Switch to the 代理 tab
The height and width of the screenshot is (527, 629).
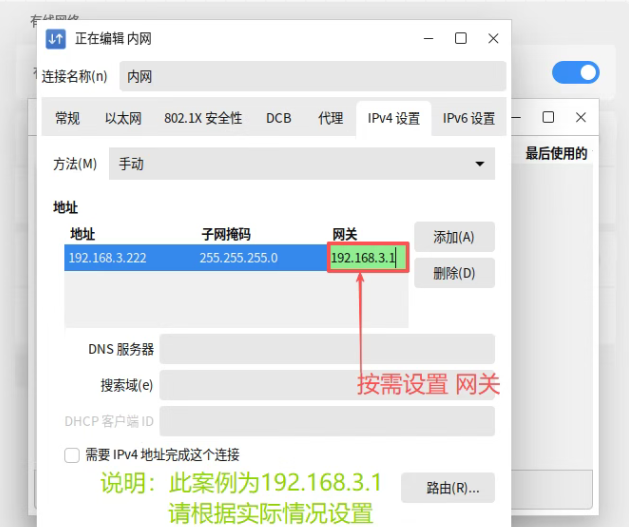pos(330,118)
